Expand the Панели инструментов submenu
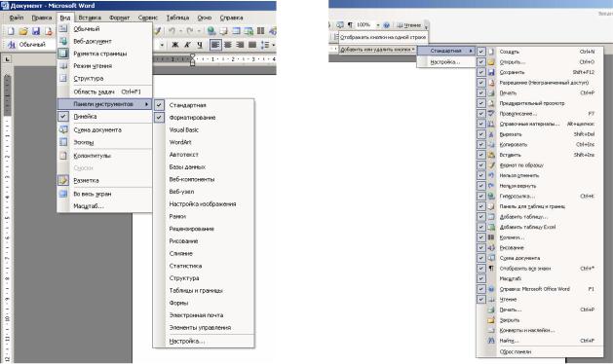Image resolution: width=613 pixels, height=364 pixels. coord(104,104)
